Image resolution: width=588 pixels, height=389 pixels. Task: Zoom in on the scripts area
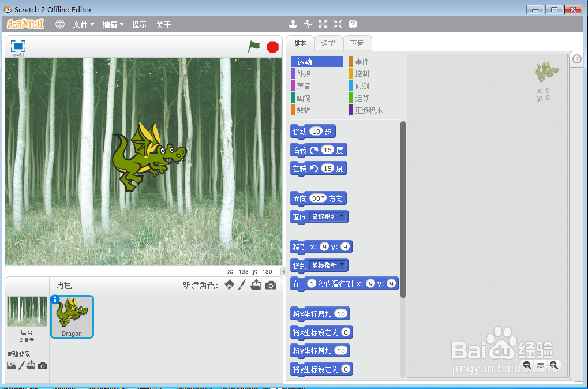click(553, 365)
